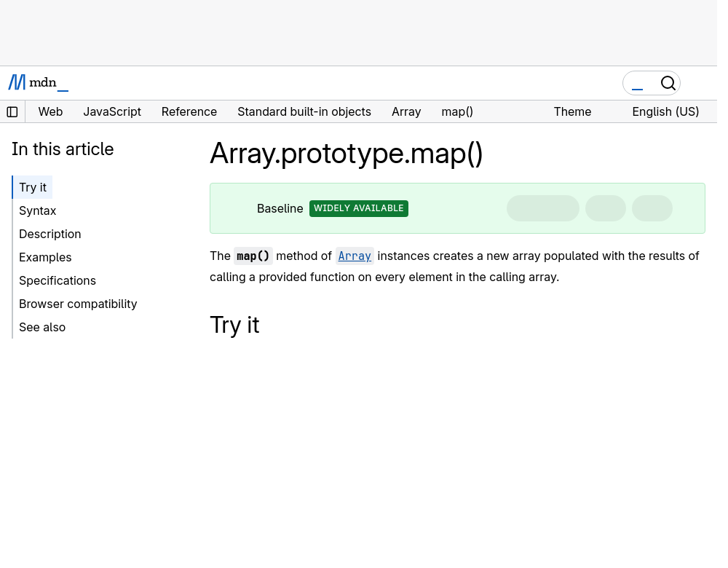Jump to the See also section
Screen dimensions: 728x568
pos(42,327)
